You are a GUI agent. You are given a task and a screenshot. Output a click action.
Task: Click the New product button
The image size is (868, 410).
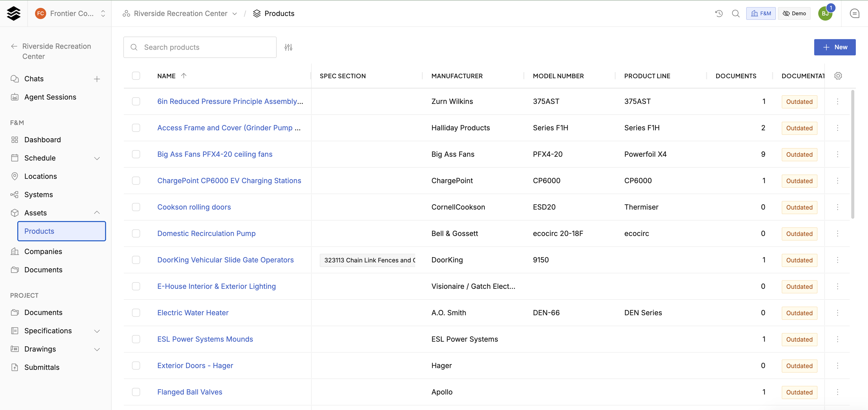tap(835, 47)
